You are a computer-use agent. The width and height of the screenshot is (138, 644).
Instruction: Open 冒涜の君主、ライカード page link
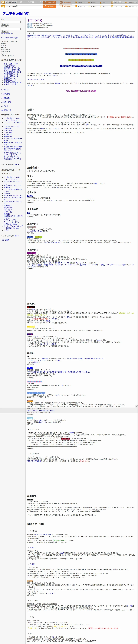(13, 185)
